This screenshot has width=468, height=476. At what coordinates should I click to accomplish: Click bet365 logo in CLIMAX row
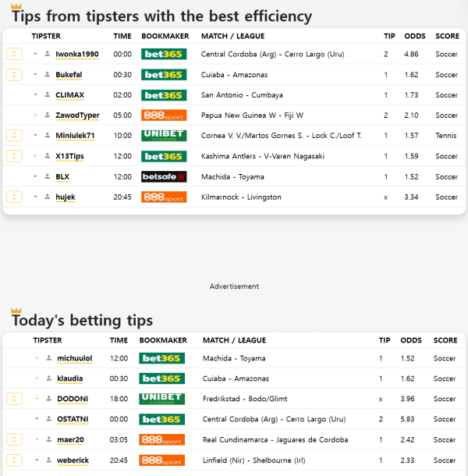164,95
